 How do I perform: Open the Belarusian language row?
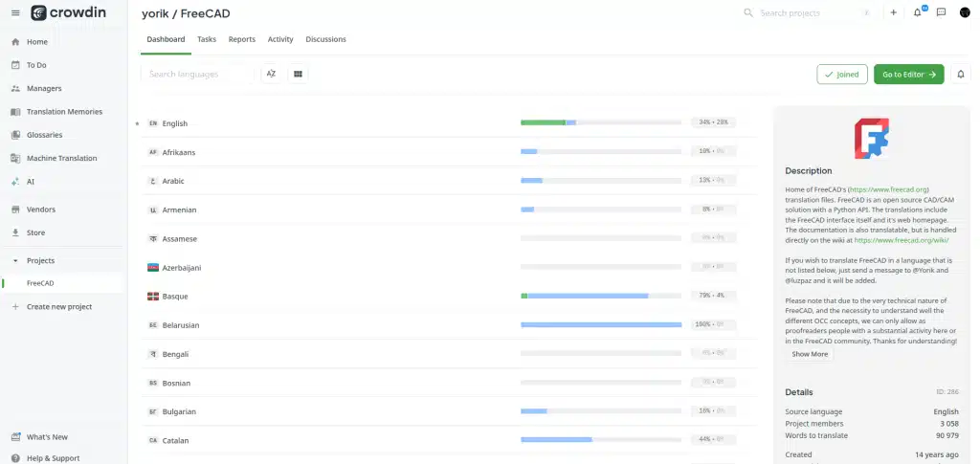tap(449, 324)
